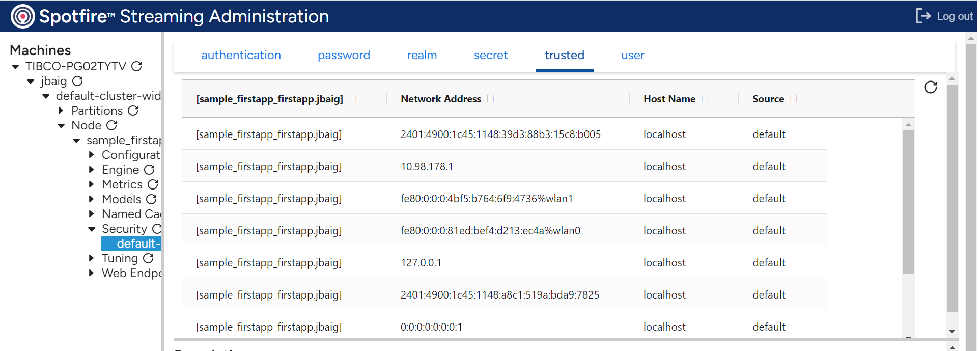Screen dimensions: 980x351
Task: Expand the Models tree node
Action: (90, 199)
